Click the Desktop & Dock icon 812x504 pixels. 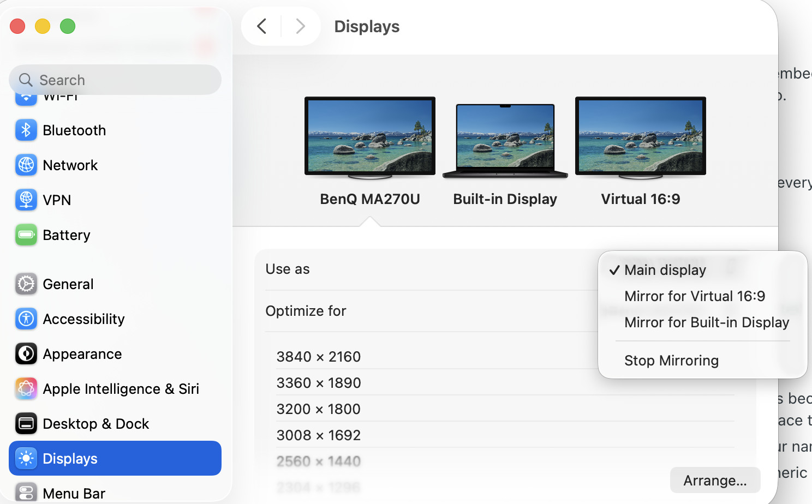coord(26,424)
